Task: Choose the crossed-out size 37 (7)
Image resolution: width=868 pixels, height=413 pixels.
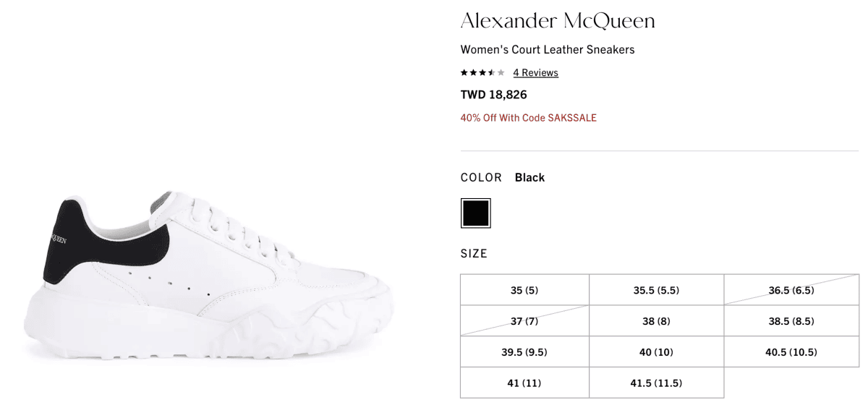Action: pos(524,321)
